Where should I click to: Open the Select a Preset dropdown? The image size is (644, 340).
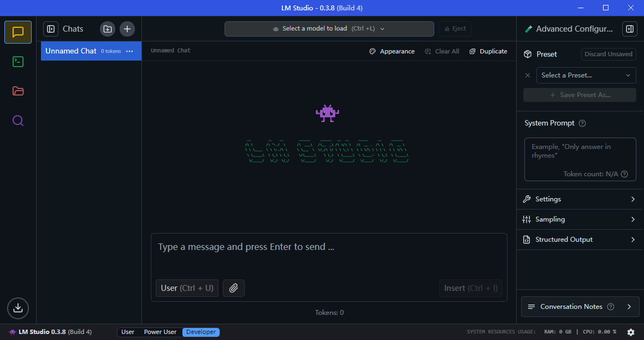[x=586, y=75]
